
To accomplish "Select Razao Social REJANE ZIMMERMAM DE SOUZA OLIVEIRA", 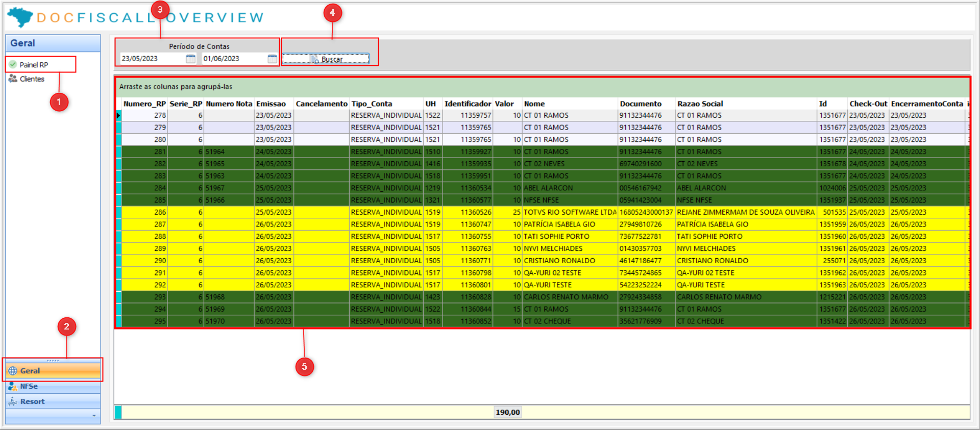I will coord(747,212).
